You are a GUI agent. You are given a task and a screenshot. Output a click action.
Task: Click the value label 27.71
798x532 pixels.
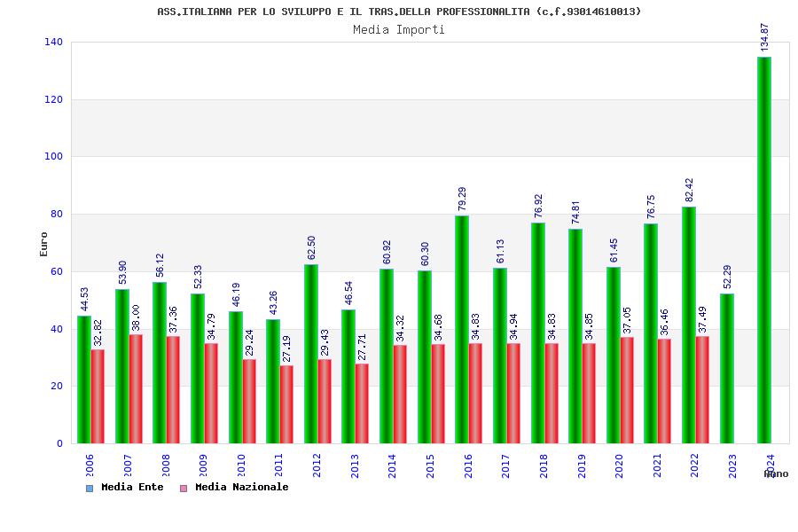tap(362, 347)
